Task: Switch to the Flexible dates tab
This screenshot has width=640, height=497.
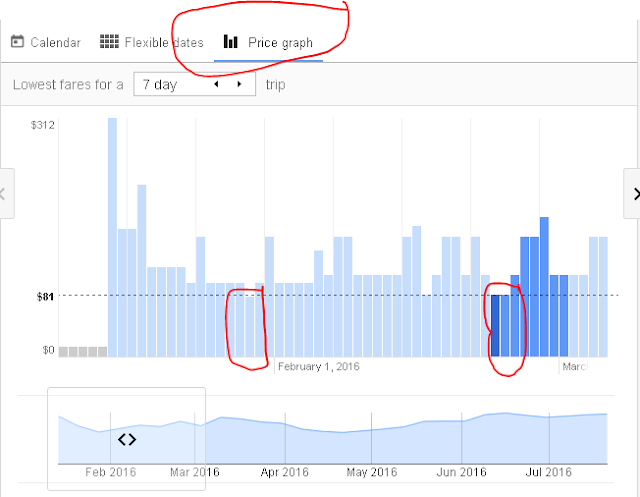Action: [152, 42]
